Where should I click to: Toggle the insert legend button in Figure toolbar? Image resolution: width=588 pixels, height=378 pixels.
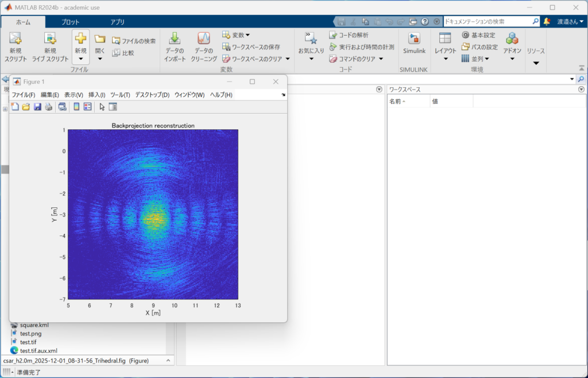tap(87, 107)
